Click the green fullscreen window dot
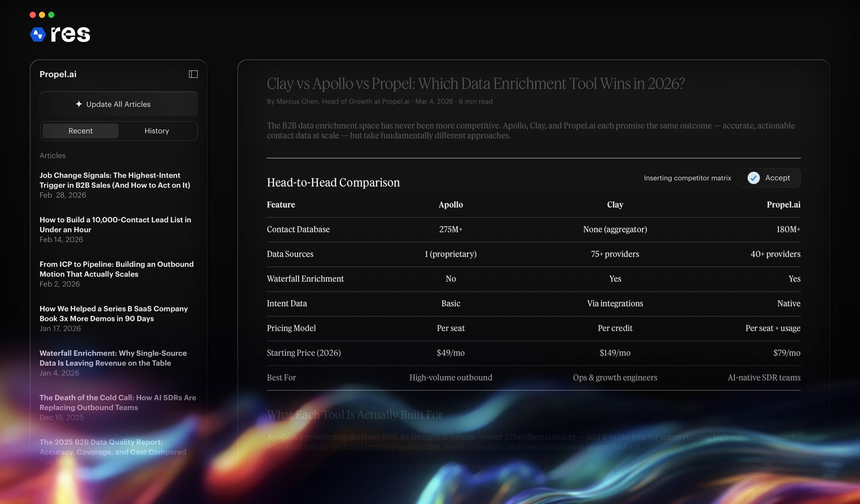Image resolution: width=860 pixels, height=504 pixels. [x=51, y=15]
